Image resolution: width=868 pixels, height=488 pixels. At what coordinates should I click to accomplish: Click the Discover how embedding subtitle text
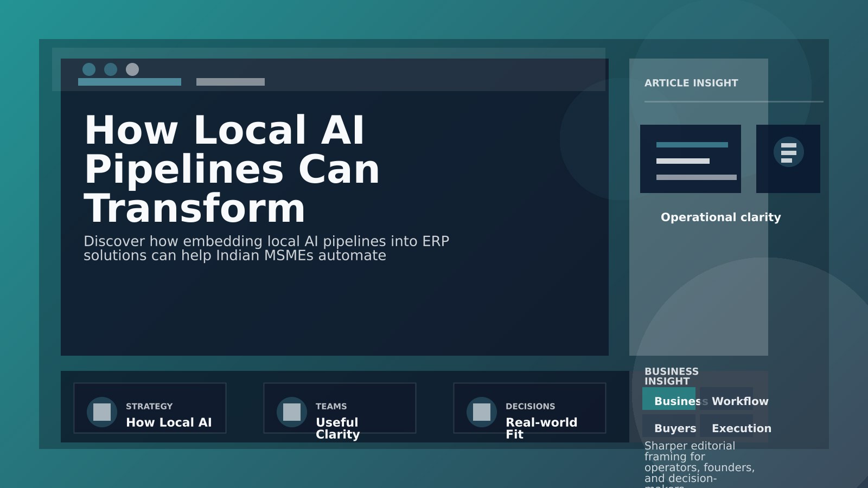point(266,248)
